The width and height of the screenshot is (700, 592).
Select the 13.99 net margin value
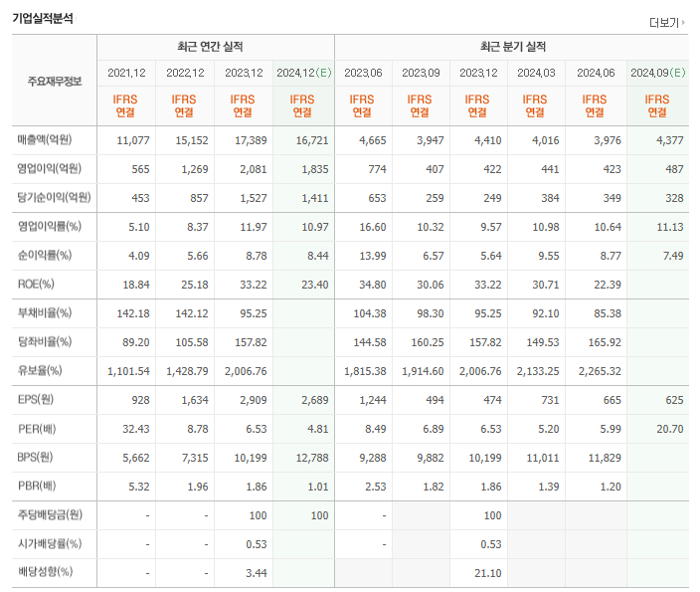click(373, 256)
